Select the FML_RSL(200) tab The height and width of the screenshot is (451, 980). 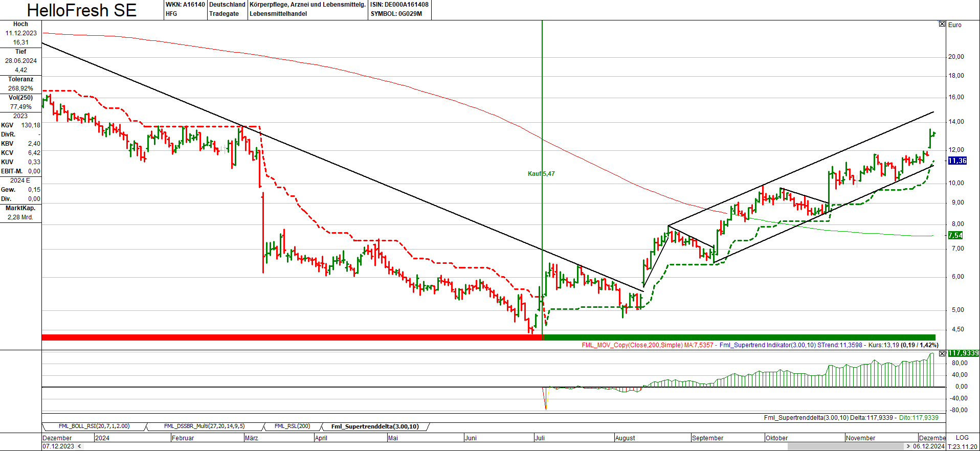point(292,426)
